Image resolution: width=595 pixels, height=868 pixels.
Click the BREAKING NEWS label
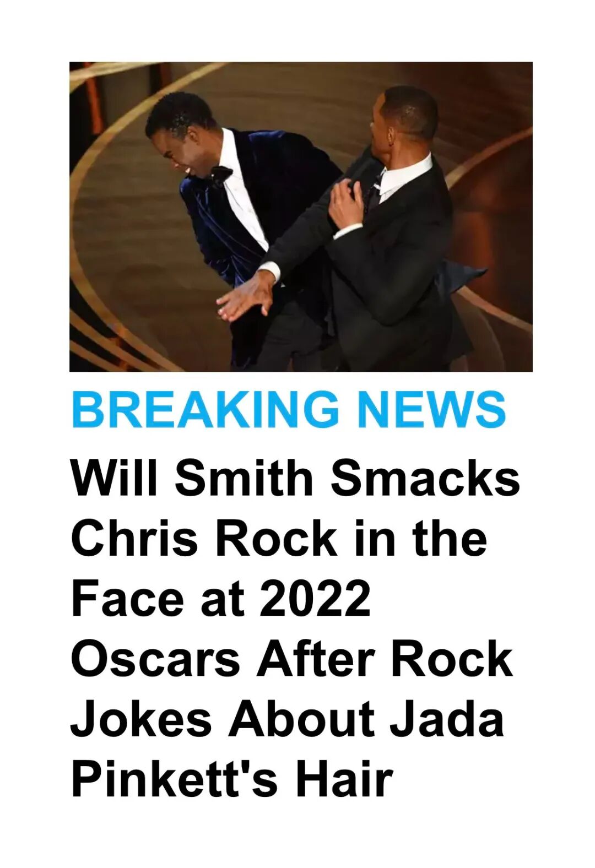(289, 410)
